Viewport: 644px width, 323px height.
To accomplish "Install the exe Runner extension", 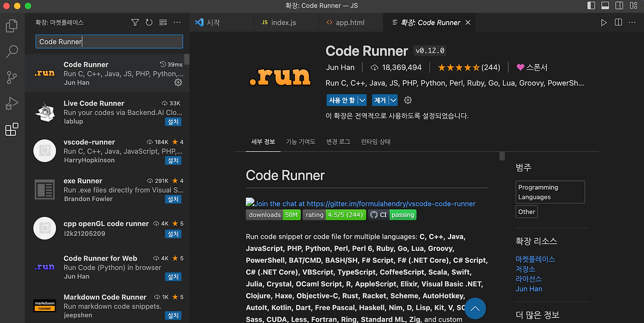I will 173,199.
